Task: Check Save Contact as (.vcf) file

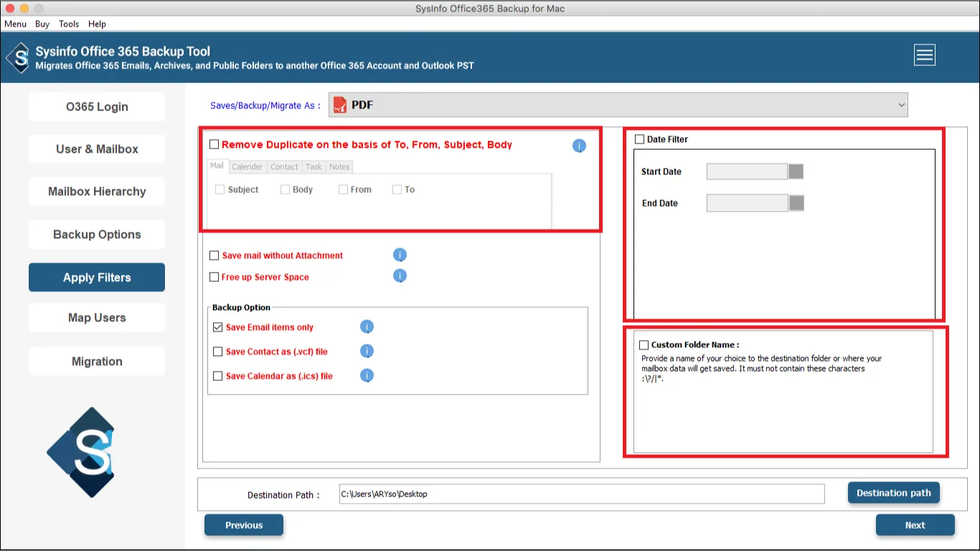Action: click(x=218, y=352)
